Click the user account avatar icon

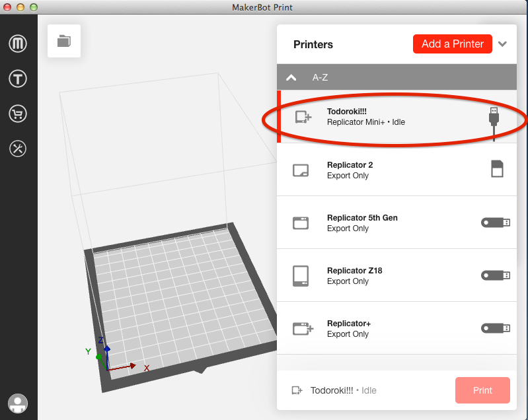coord(18,402)
